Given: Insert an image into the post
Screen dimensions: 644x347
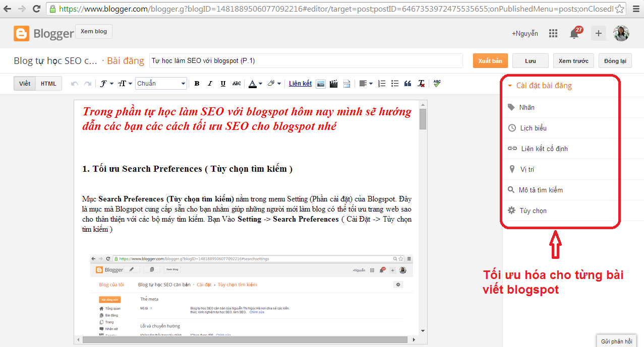Looking at the screenshot, I should (320, 84).
